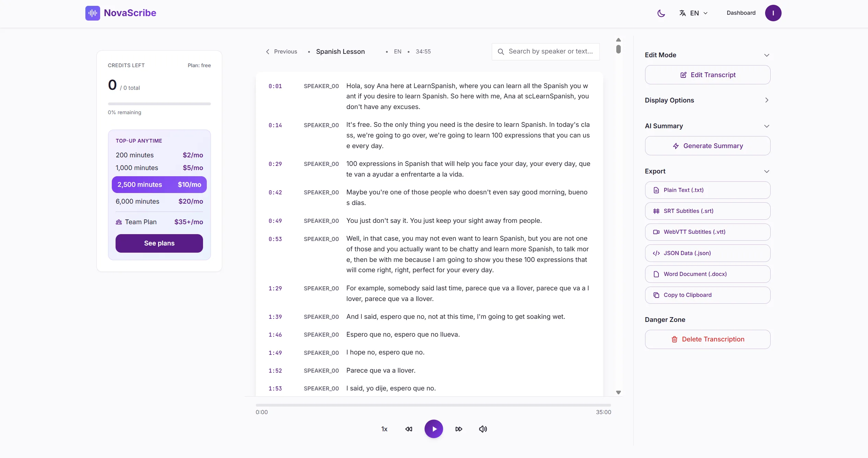
Task: Open the Delete Transcription trash icon
Action: tap(674, 339)
